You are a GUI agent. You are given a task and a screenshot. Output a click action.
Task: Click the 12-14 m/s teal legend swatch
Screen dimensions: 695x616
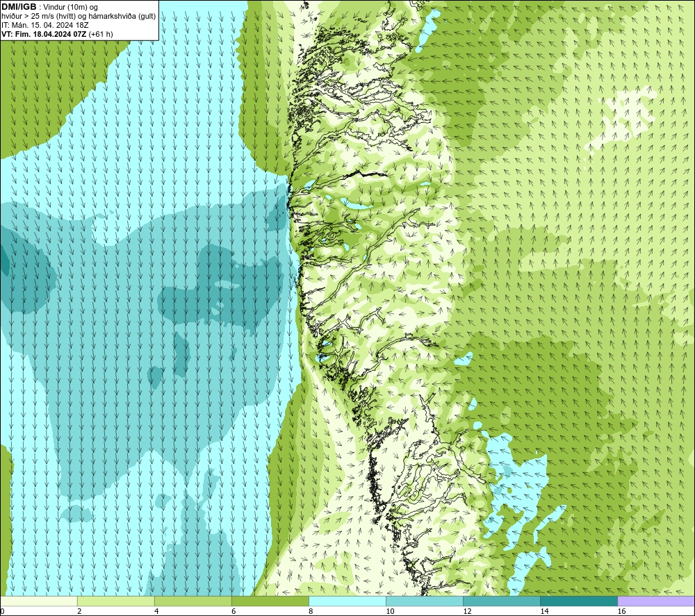point(501,601)
